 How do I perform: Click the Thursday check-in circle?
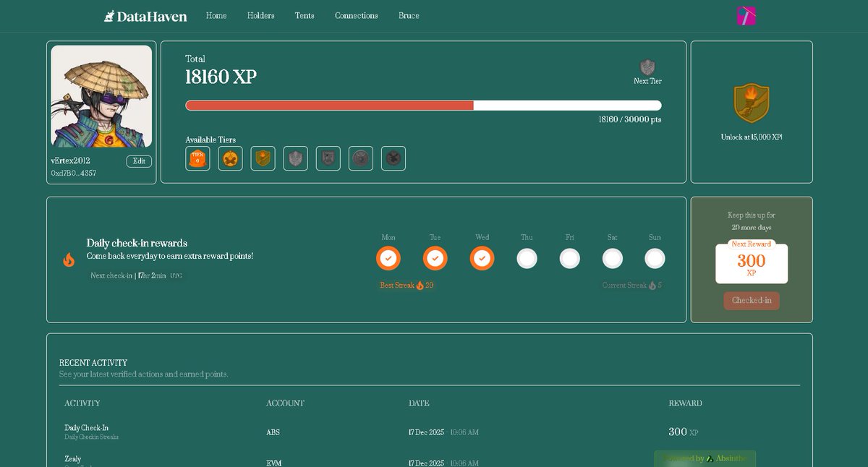point(527,258)
